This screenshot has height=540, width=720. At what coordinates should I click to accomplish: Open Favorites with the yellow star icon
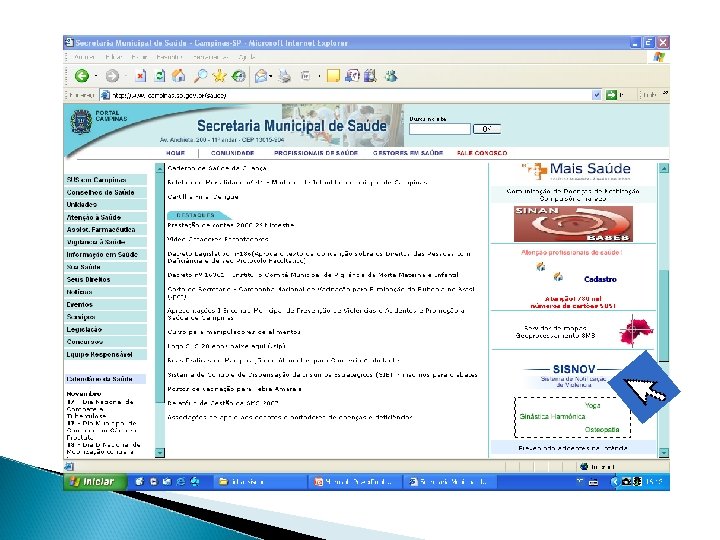[219, 76]
